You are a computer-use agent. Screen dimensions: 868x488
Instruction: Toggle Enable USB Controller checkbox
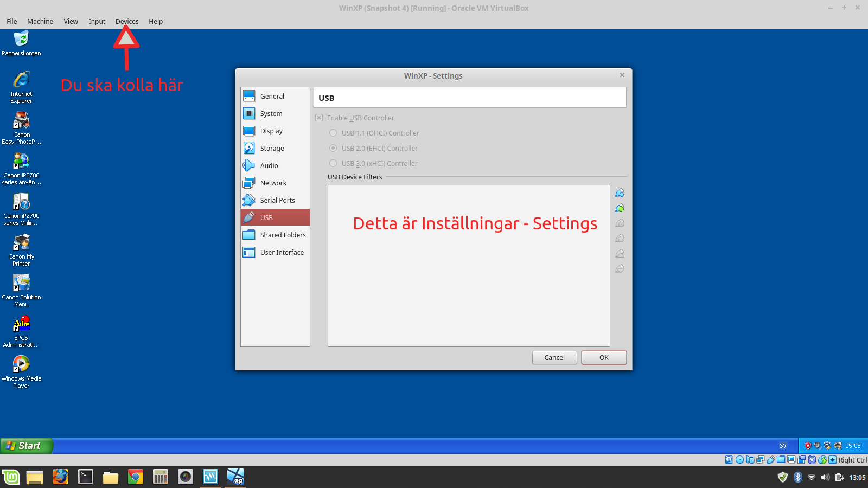pyautogui.click(x=319, y=118)
